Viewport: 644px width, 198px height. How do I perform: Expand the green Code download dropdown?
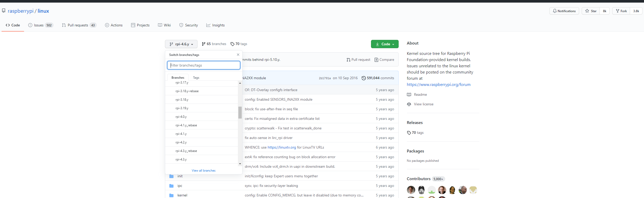pyautogui.click(x=385, y=44)
